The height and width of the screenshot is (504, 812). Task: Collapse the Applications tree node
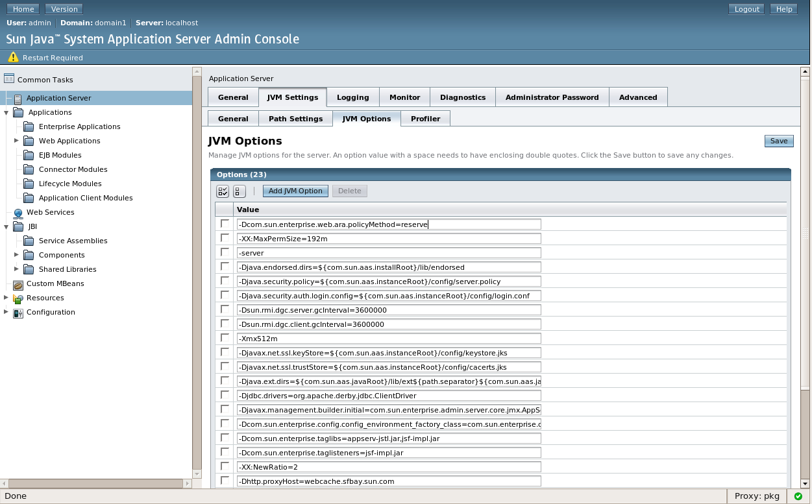6,112
